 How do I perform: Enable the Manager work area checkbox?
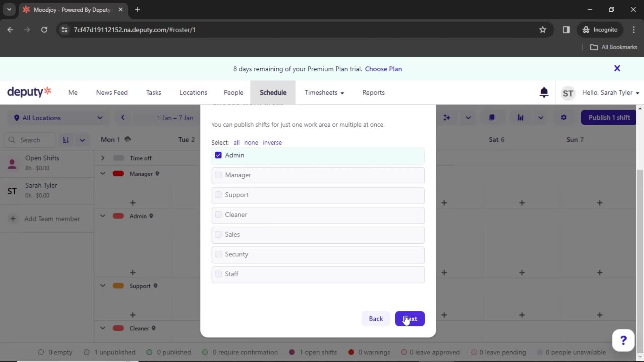(218, 175)
